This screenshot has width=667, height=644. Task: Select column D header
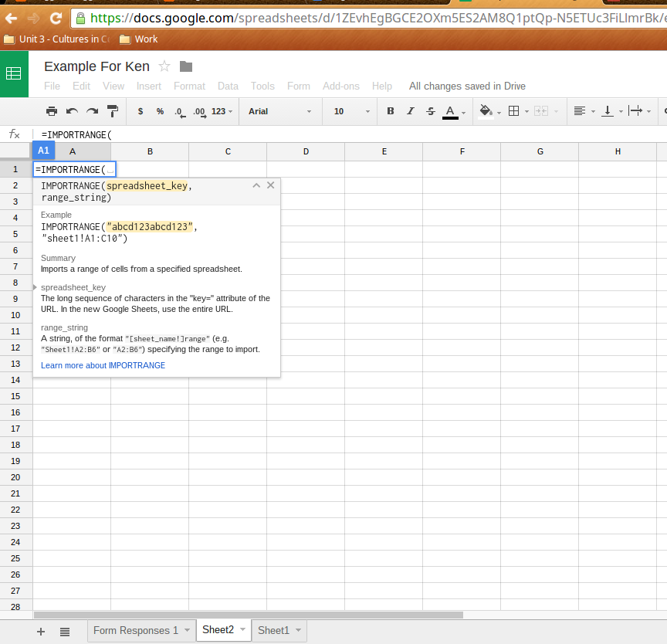pyautogui.click(x=306, y=151)
